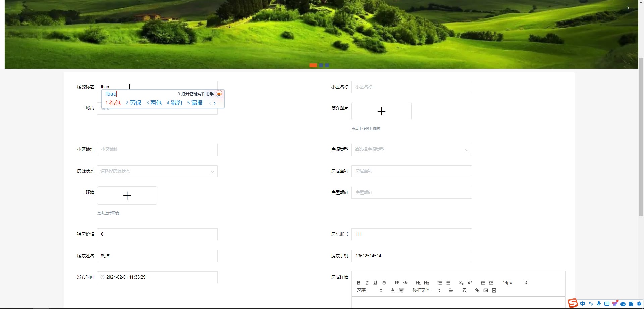
Task: Apply superscript formatting
Action: [470, 283]
